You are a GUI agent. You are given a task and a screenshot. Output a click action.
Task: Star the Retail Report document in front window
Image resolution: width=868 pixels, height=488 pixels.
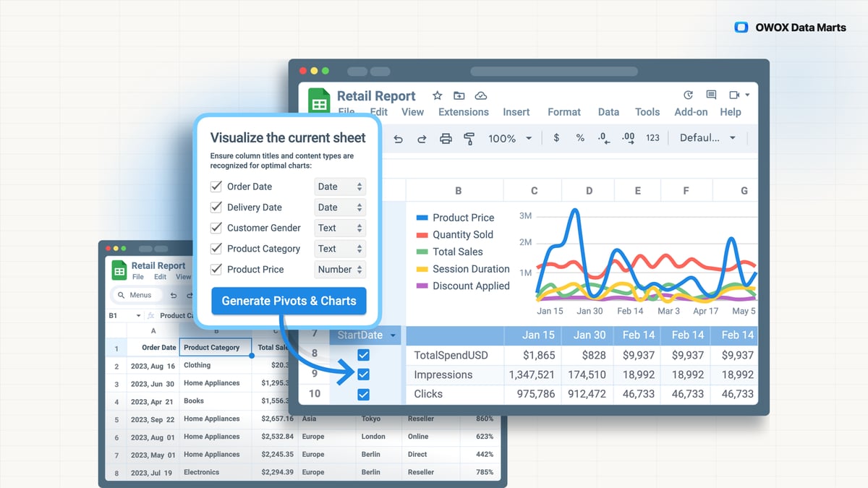(437, 95)
